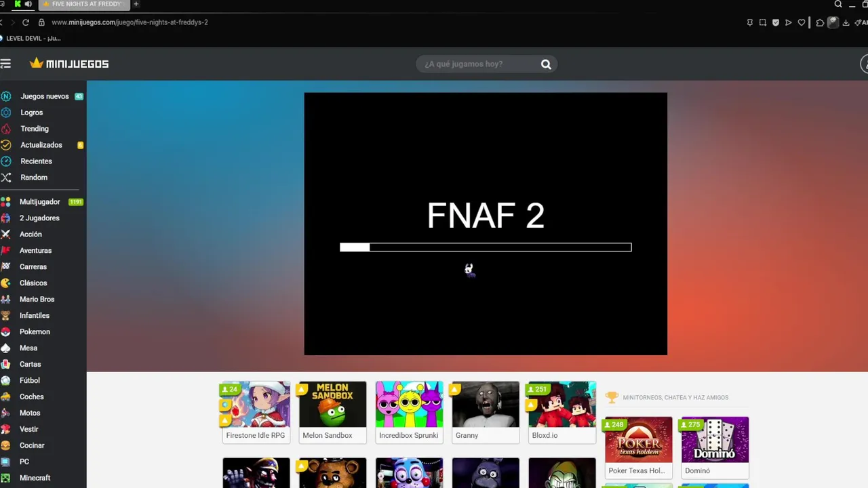Click the search magnifier icon in site header
Screen dimensions: 868x488
(x=546, y=64)
